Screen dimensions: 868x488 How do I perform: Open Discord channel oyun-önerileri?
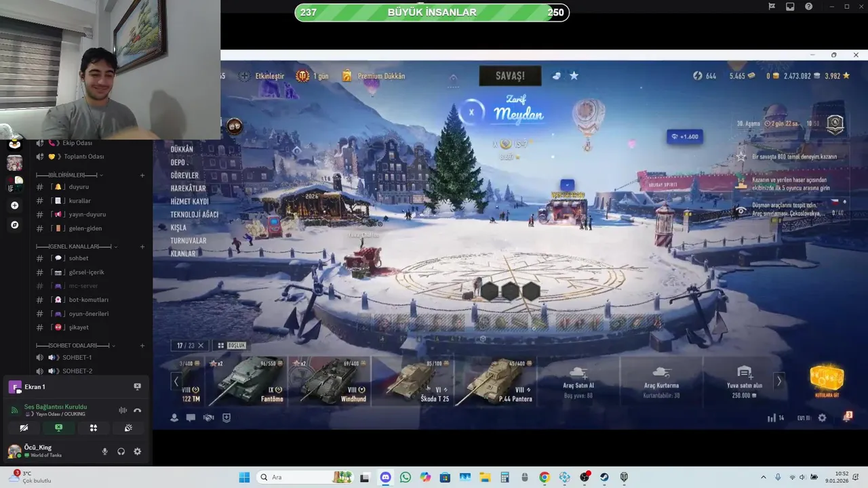(88, 314)
